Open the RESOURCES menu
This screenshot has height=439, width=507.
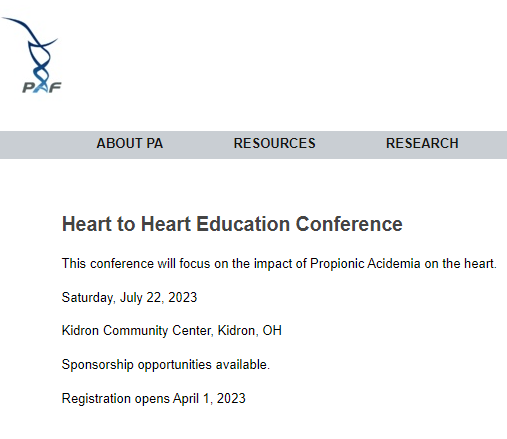(274, 144)
